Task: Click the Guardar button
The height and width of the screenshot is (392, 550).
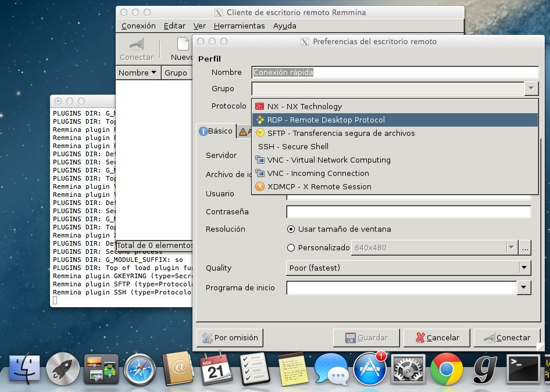Action: (366, 338)
